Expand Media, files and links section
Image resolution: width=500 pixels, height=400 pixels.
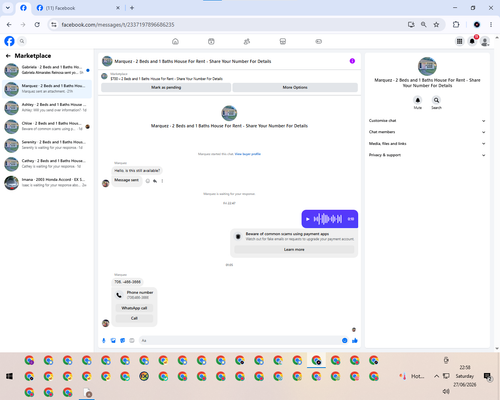tap(427, 144)
